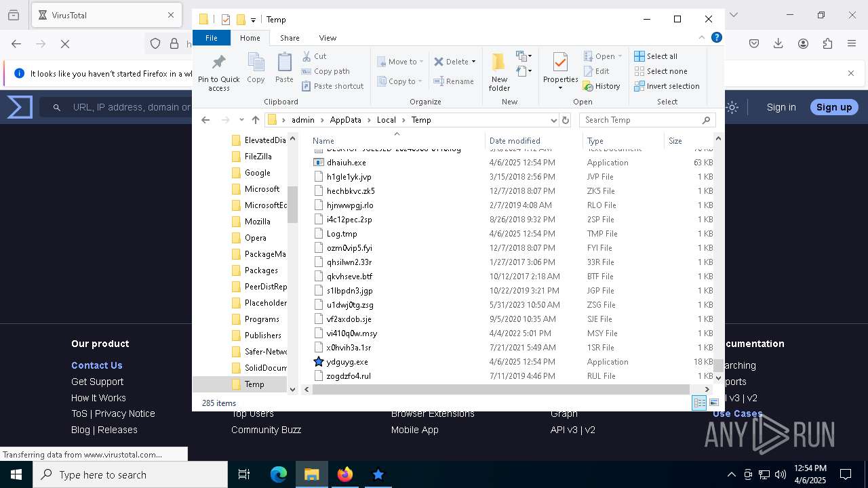868x488 pixels.
Task: Select FileZilla folder in tree
Action: tap(258, 157)
